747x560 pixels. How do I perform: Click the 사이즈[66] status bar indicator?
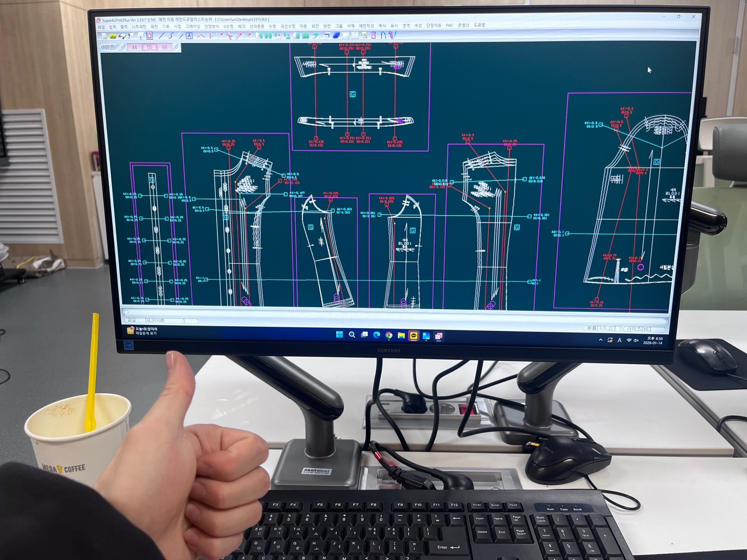(x=644, y=329)
